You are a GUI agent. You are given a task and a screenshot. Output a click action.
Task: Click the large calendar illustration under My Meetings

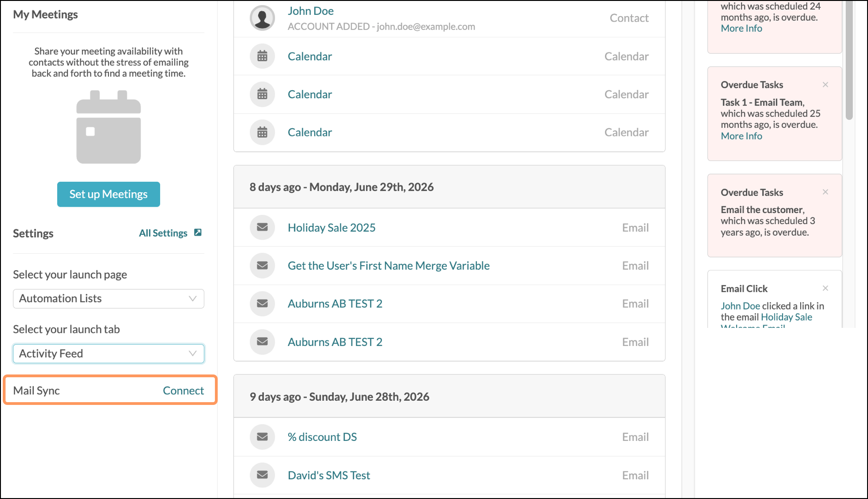pyautogui.click(x=108, y=127)
